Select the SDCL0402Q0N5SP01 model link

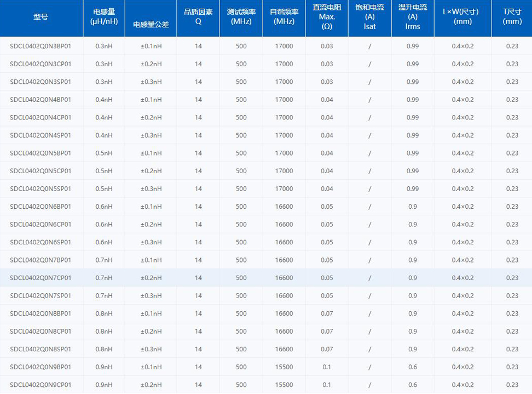pos(41,189)
